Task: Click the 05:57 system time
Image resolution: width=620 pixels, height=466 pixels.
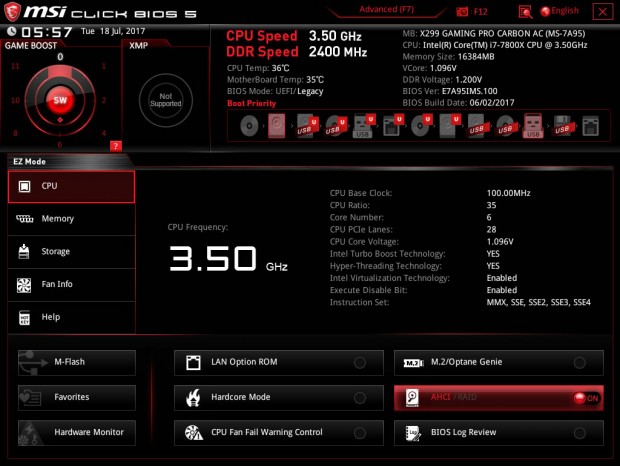Action: point(47,32)
